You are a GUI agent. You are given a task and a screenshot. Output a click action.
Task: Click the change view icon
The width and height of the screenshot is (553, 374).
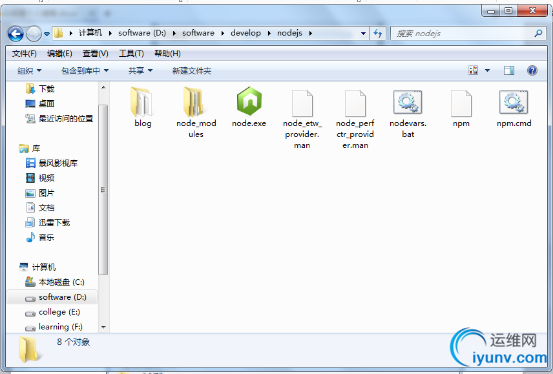tap(473, 70)
